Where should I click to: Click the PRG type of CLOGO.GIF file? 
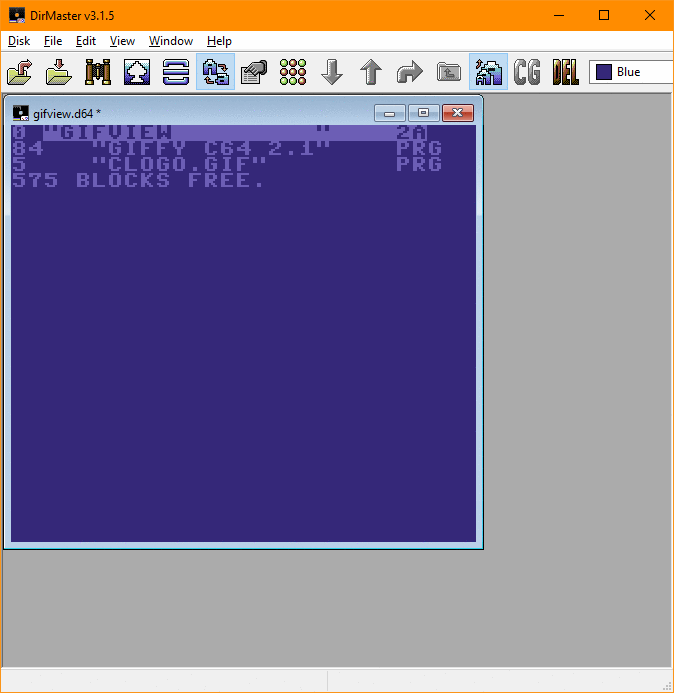pos(419,164)
